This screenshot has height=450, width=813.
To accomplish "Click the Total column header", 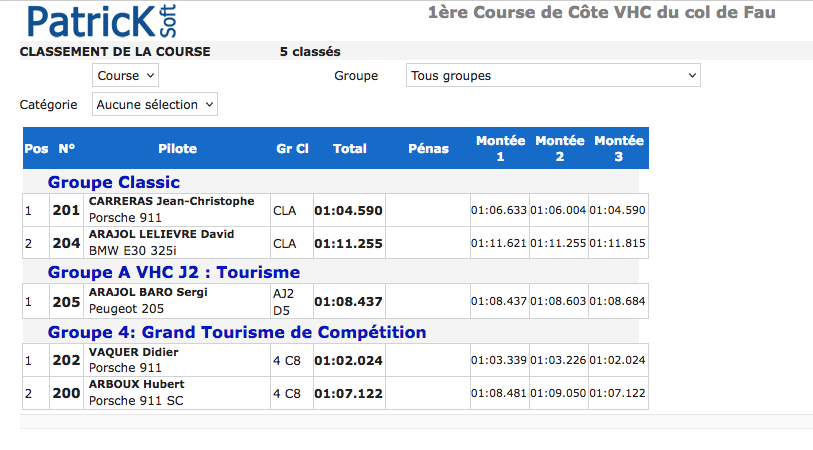I will click(x=349, y=149).
